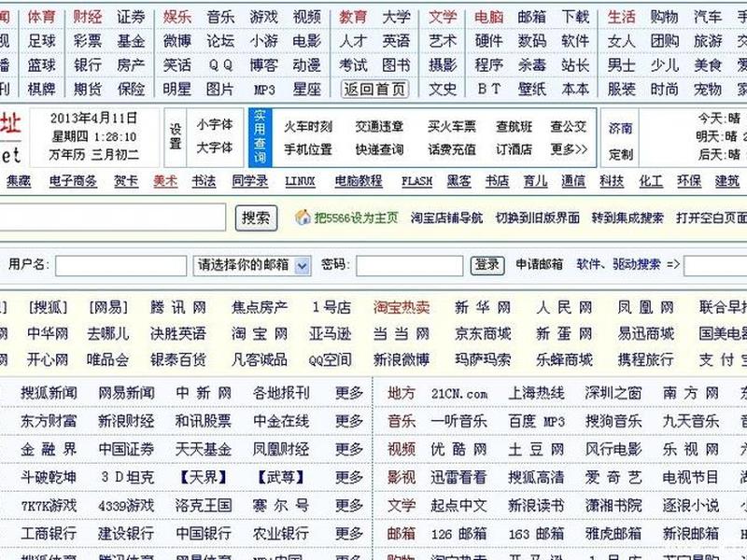Open 买火车票 link
The image size is (747, 560).
click(x=452, y=127)
